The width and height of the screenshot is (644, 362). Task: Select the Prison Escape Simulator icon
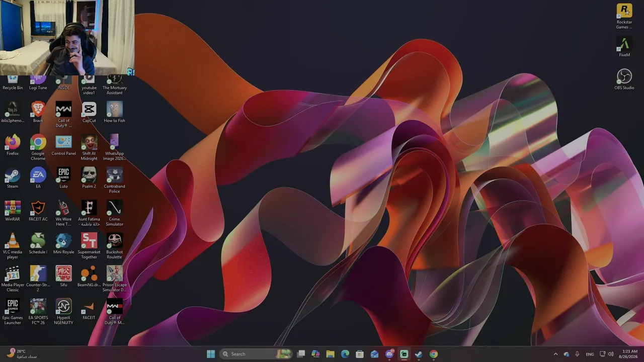click(x=114, y=279)
